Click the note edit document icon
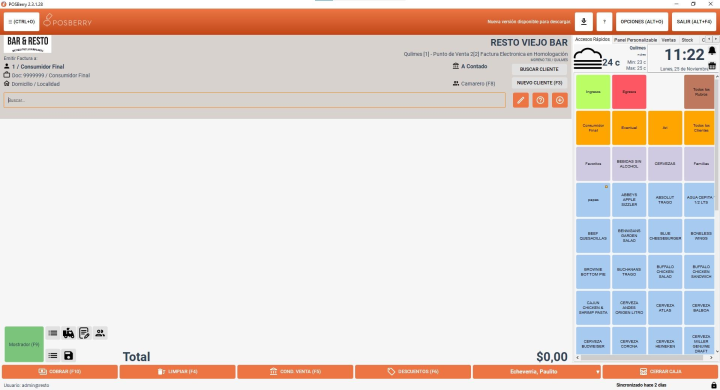Image resolution: width=720 pixels, height=390 pixels. point(84,333)
